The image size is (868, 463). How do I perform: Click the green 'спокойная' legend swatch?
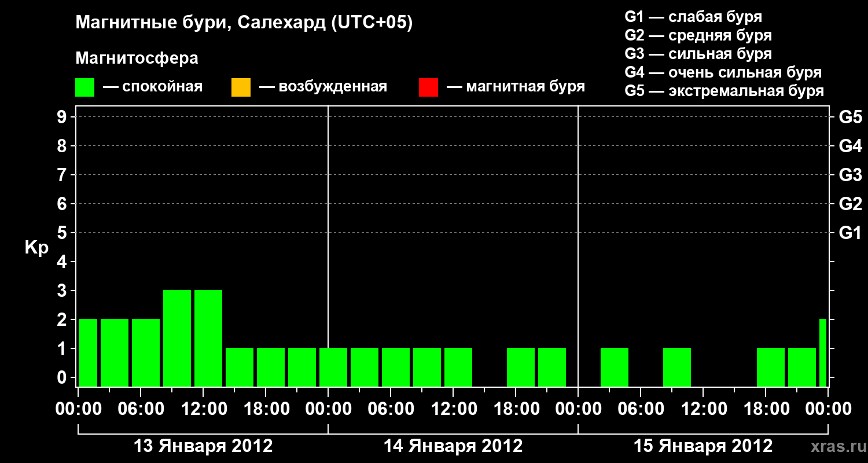[x=84, y=87]
